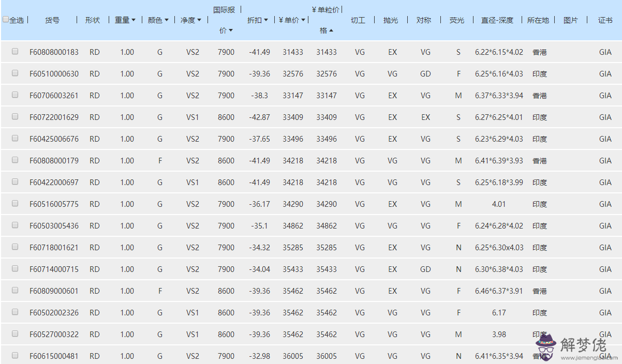Open the GIA certificate for F60510000630
The image size is (622, 364).
pyautogui.click(x=605, y=74)
